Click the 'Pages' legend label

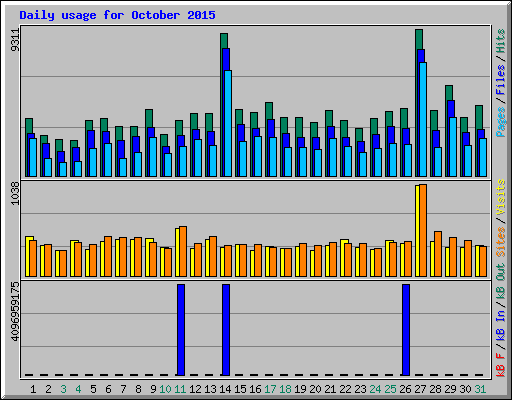coord(500,122)
